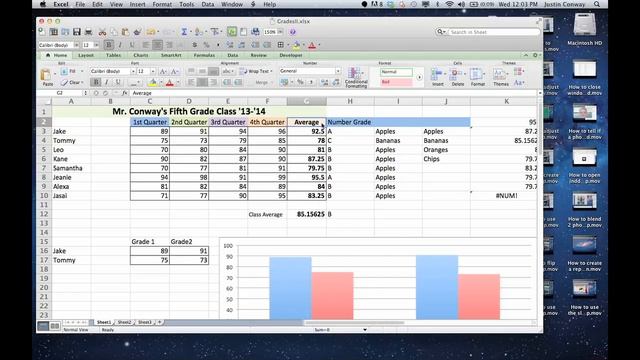Click the theme Colors icon in Themes group
This screenshot has width=640, height=360.
coord(519,72)
